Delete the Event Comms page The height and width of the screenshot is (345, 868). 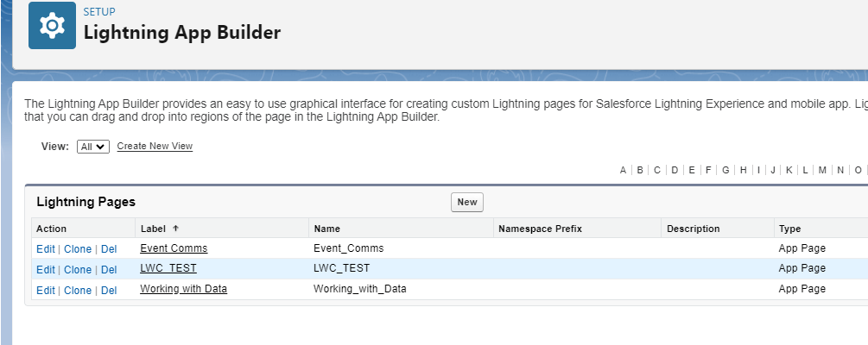click(x=109, y=248)
